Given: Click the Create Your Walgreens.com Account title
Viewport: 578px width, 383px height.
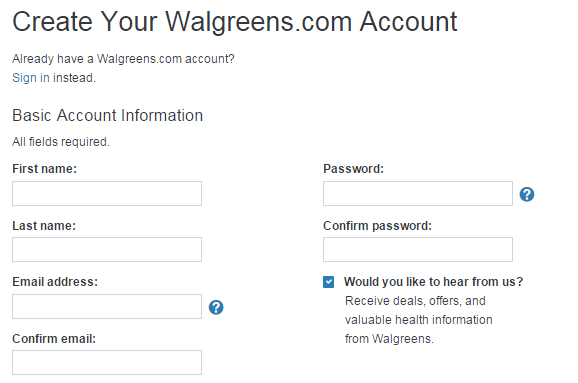Looking at the screenshot, I should coord(235,22).
